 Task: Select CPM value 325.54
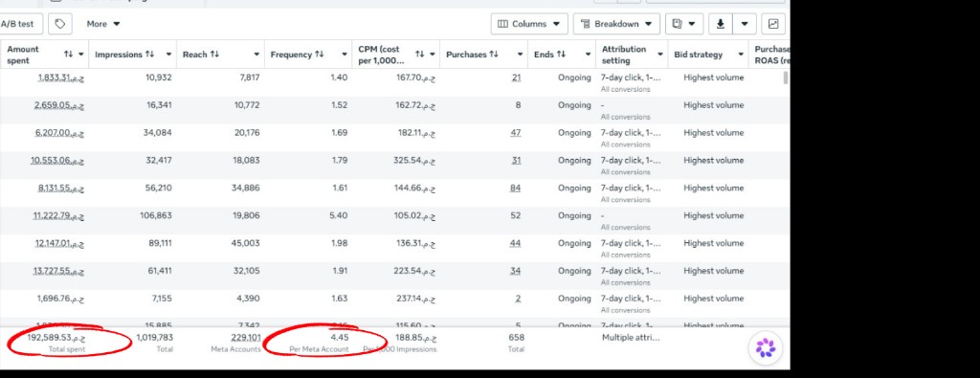click(415, 161)
